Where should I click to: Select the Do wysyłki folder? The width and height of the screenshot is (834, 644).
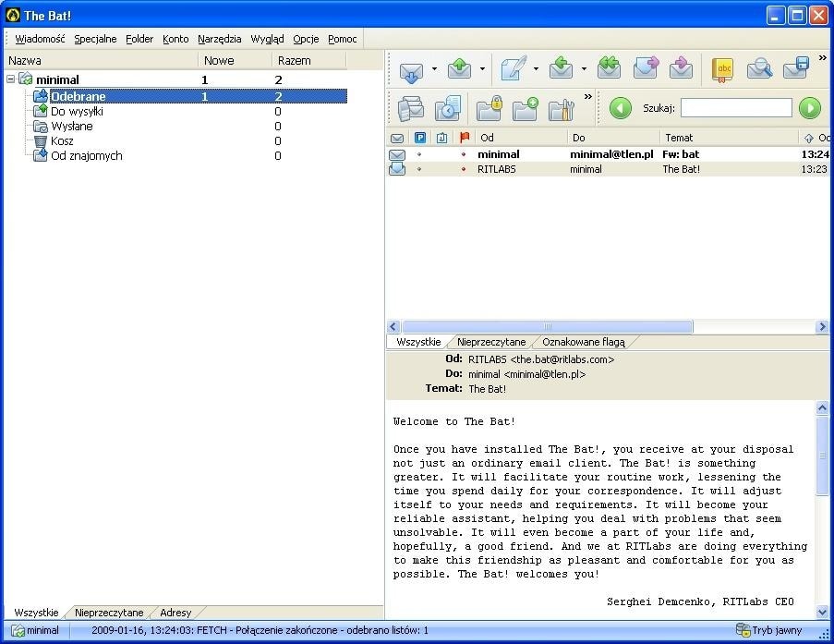pyautogui.click(x=78, y=111)
